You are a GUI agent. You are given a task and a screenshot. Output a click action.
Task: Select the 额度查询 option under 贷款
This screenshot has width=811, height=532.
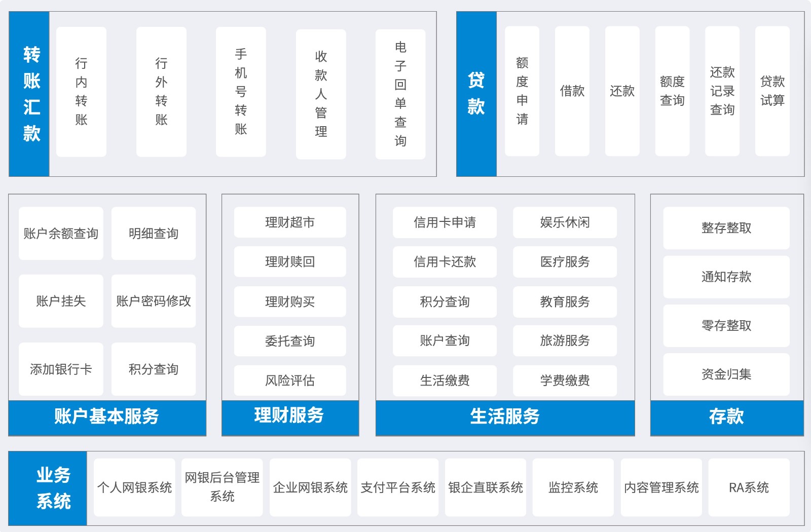[x=672, y=91]
